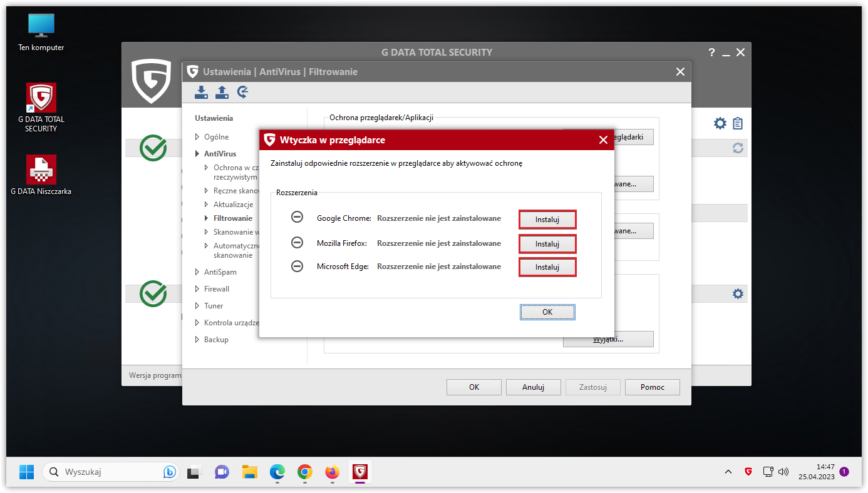Show hidden system tray icons
This screenshot has width=868, height=493.
point(728,472)
